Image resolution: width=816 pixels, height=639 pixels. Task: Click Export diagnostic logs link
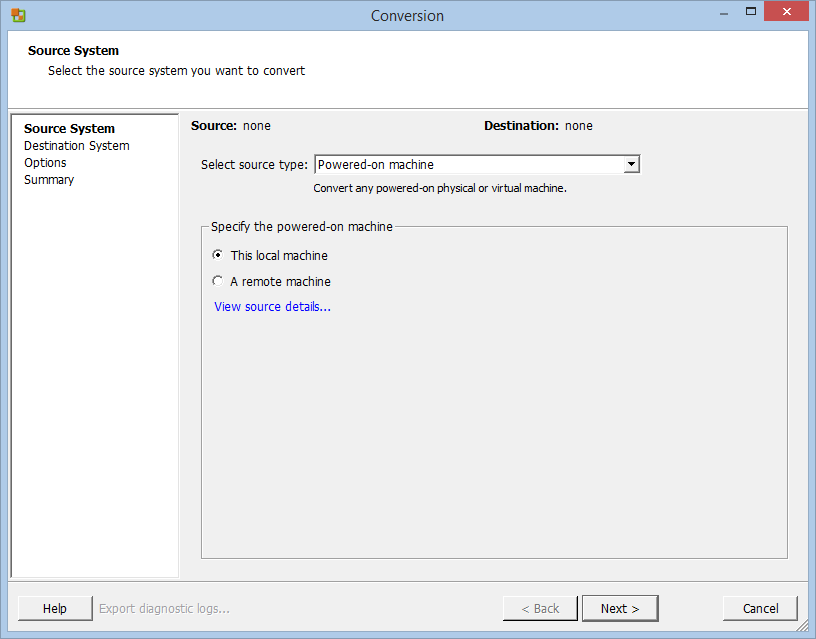164,608
